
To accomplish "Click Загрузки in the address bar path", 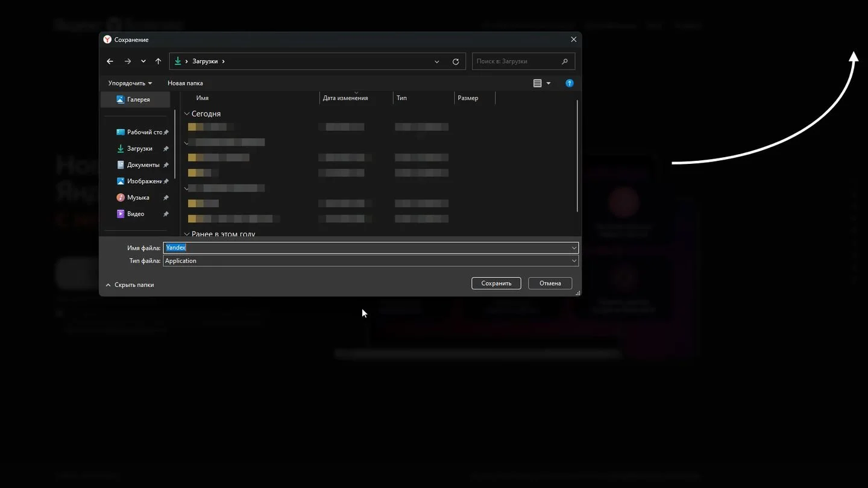I will pos(206,61).
